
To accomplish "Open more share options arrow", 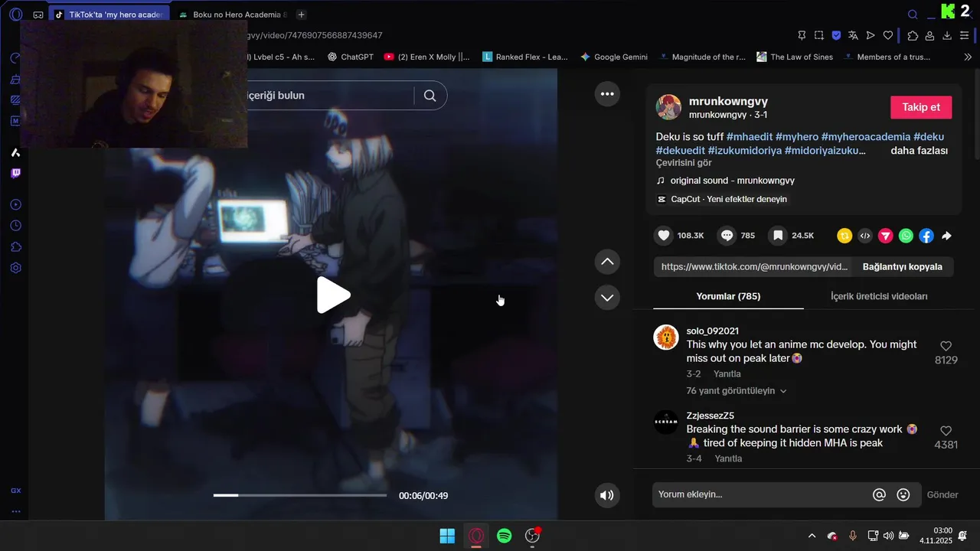I will pos(946,236).
